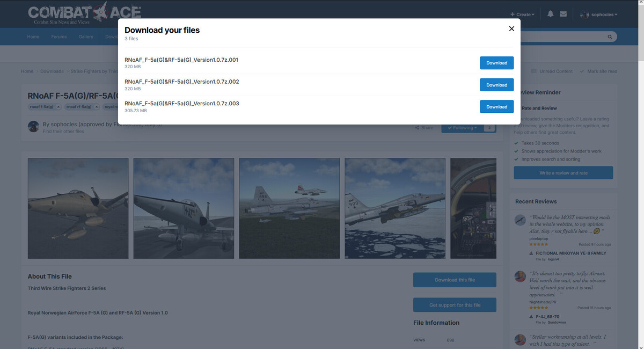
Task: Click the '305.73 MB' file size text
Action: tap(135, 111)
